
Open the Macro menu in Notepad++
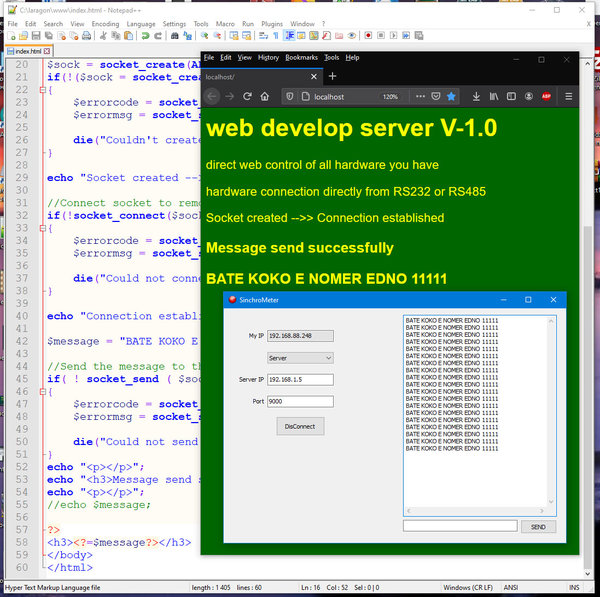pos(225,24)
